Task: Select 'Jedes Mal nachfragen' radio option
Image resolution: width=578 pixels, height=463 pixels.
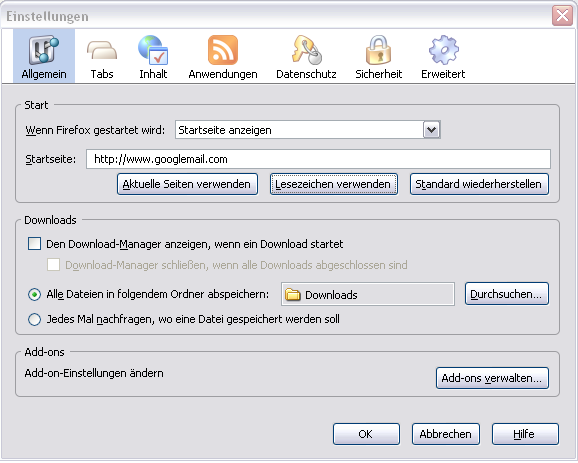Action: [x=34, y=319]
